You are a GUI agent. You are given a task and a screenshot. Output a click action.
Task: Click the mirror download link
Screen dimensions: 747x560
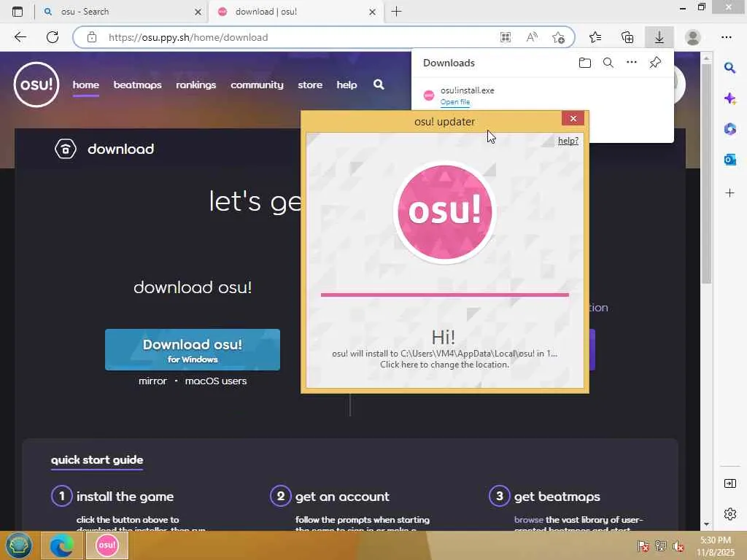(x=152, y=381)
